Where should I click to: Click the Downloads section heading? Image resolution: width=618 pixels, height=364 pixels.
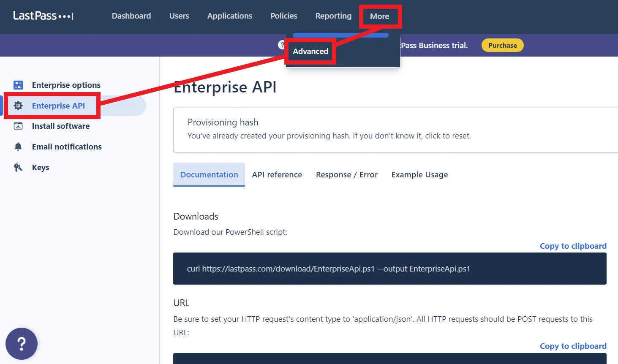pos(196,216)
